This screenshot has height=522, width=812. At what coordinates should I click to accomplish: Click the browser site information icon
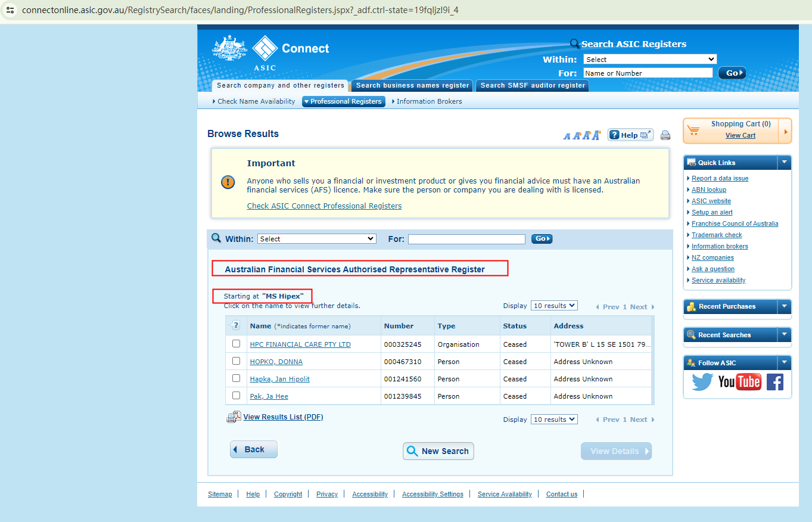tap(10, 10)
